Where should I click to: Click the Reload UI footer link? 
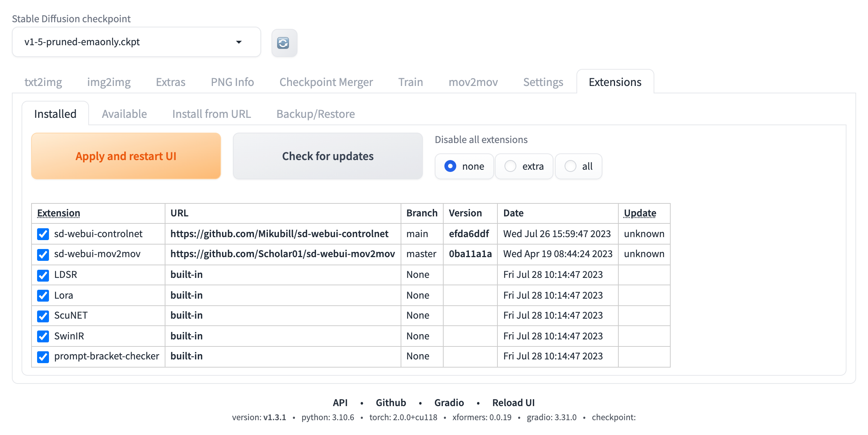(x=513, y=402)
